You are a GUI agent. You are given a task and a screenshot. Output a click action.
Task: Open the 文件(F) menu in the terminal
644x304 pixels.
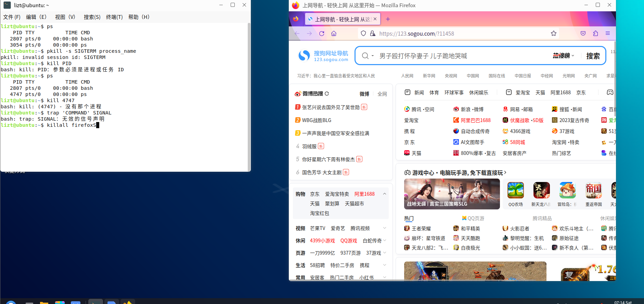pos(12,17)
